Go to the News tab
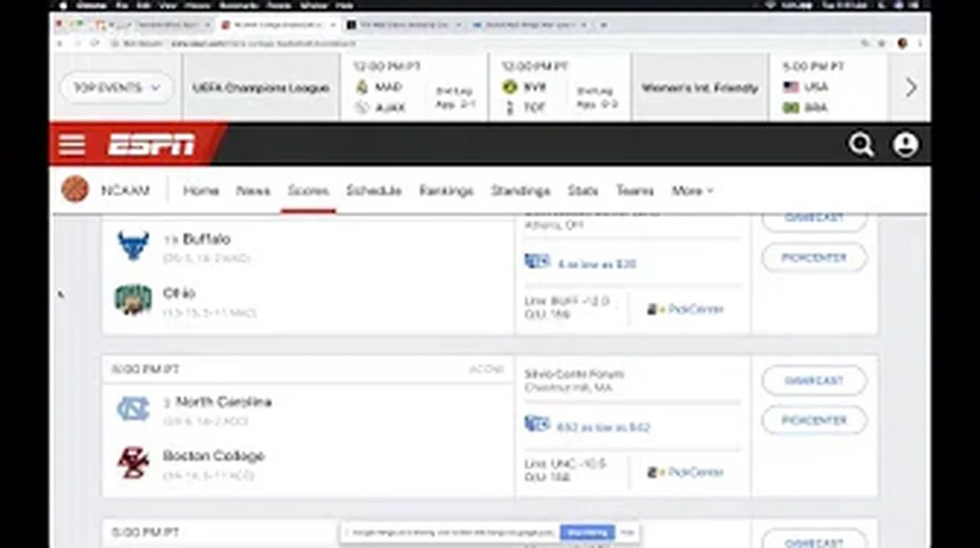The height and width of the screenshot is (548, 980). point(253,191)
